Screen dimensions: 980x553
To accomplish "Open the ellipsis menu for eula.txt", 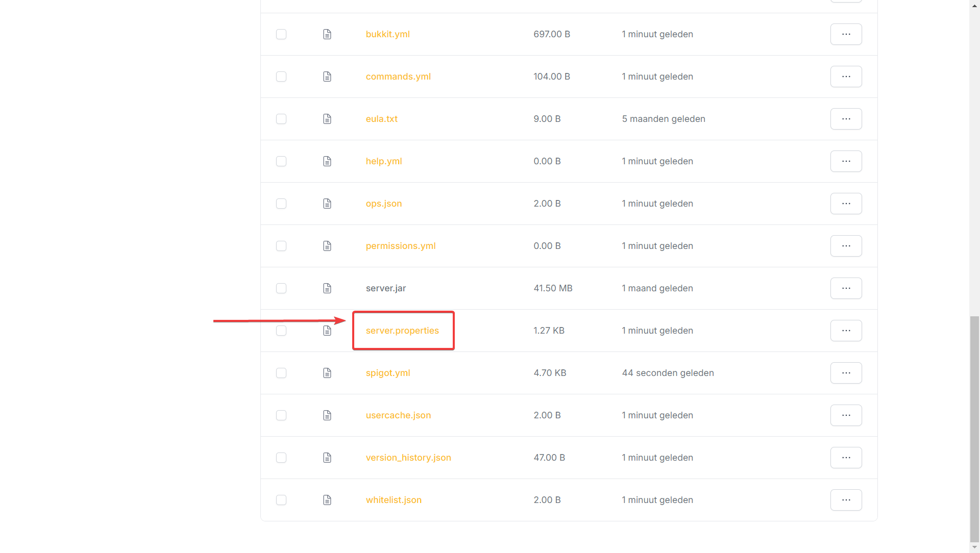I will [846, 119].
